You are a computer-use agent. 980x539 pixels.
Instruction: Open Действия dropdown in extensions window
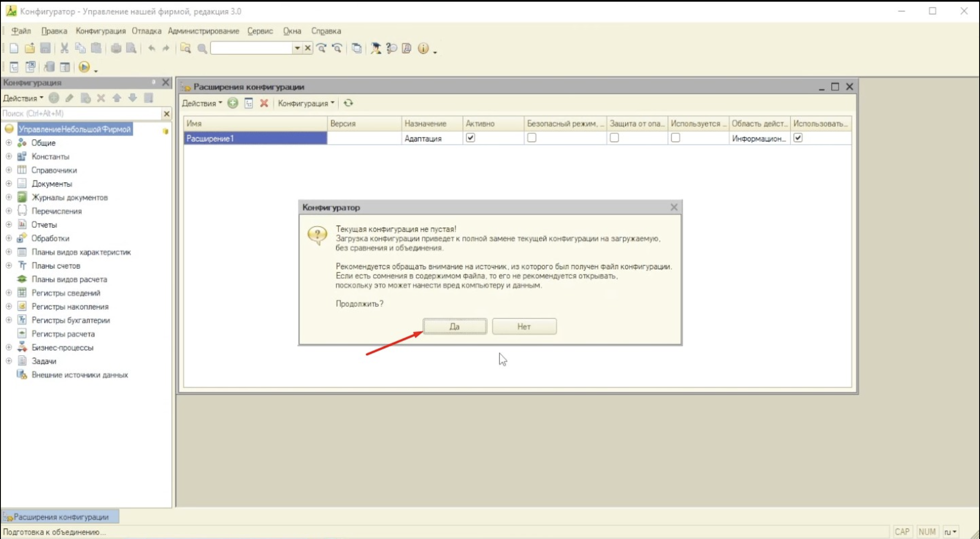pyautogui.click(x=202, y=103)
